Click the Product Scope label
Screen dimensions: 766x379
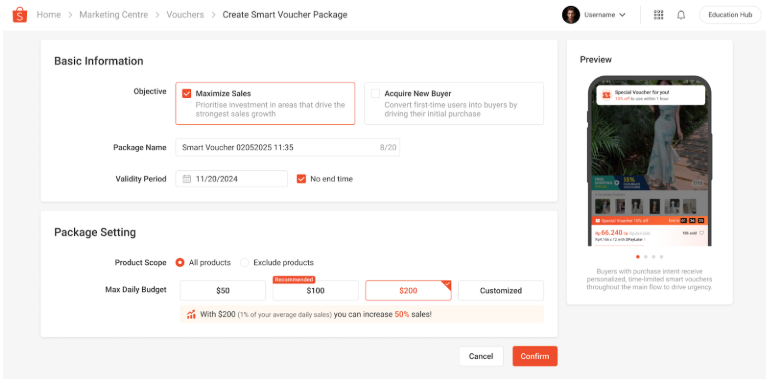point(141,262)
